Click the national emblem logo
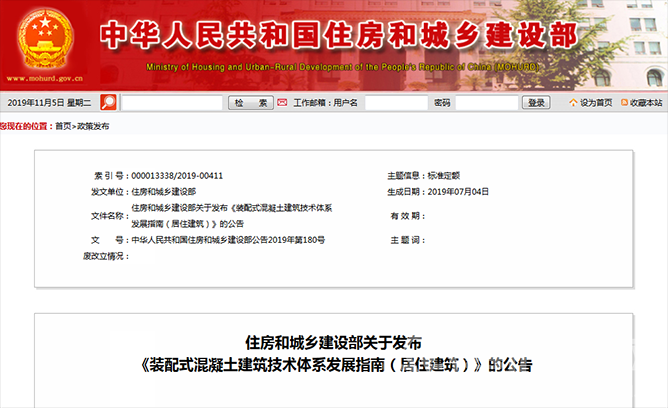 (45, 40)
